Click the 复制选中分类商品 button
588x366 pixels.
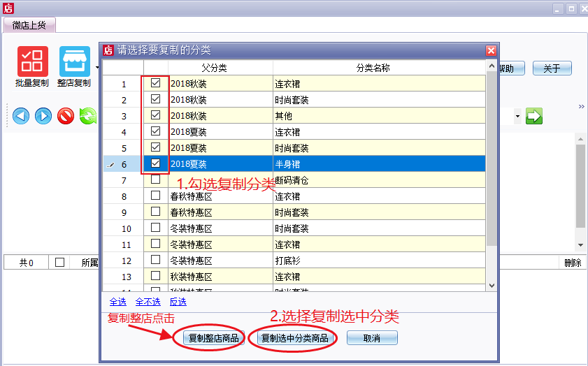(x=294, y=338)
